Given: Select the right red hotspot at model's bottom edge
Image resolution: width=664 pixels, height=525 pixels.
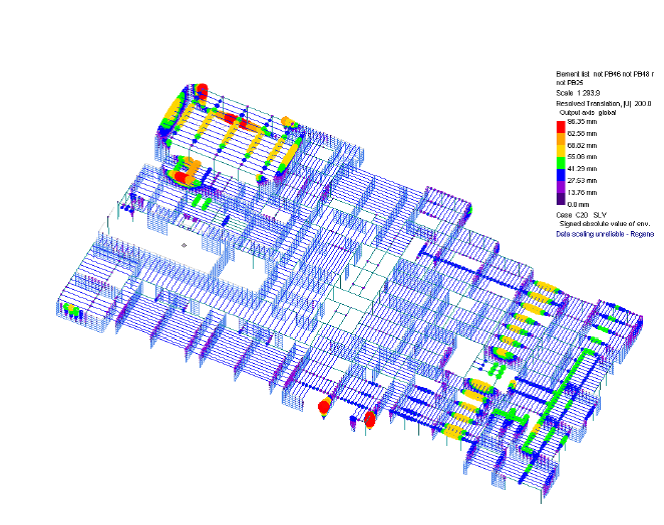Looking at the screenshot, I should pyautogui.click(x=369, y=419).
